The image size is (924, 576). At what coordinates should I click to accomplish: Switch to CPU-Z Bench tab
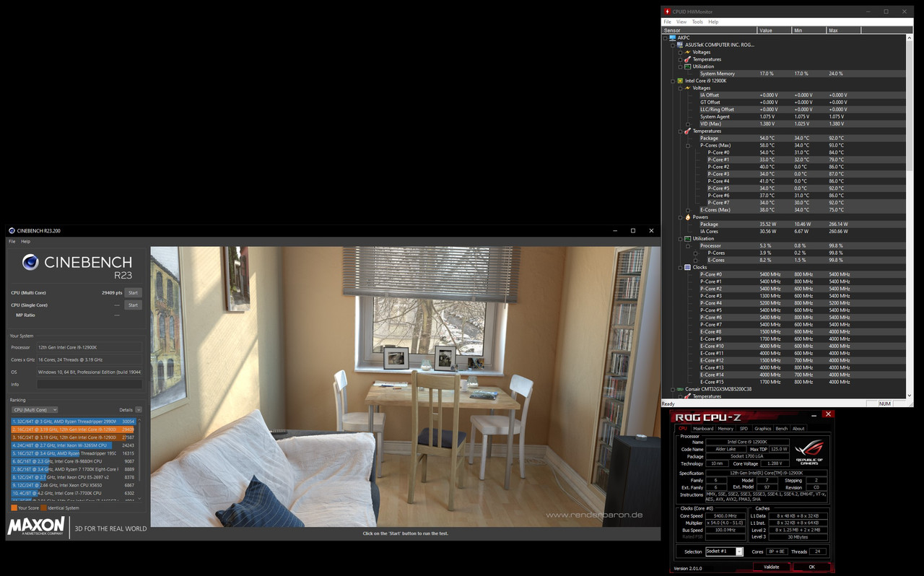pyautogui.click(x=782, y=429)
